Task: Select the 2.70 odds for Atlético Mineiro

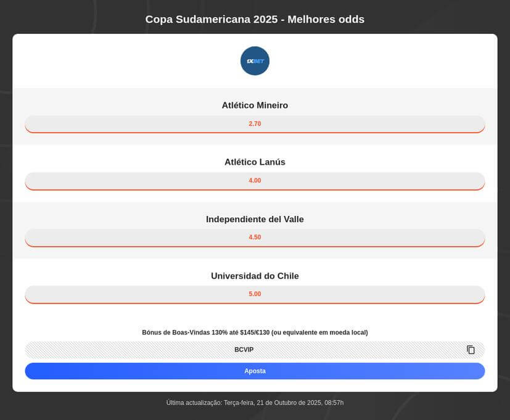Action: click(255, 124)
